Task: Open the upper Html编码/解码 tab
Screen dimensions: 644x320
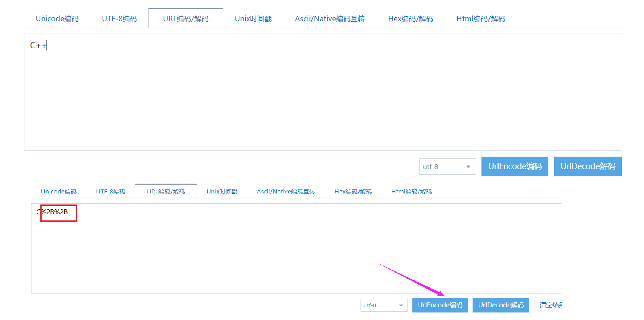Action: 481,19
